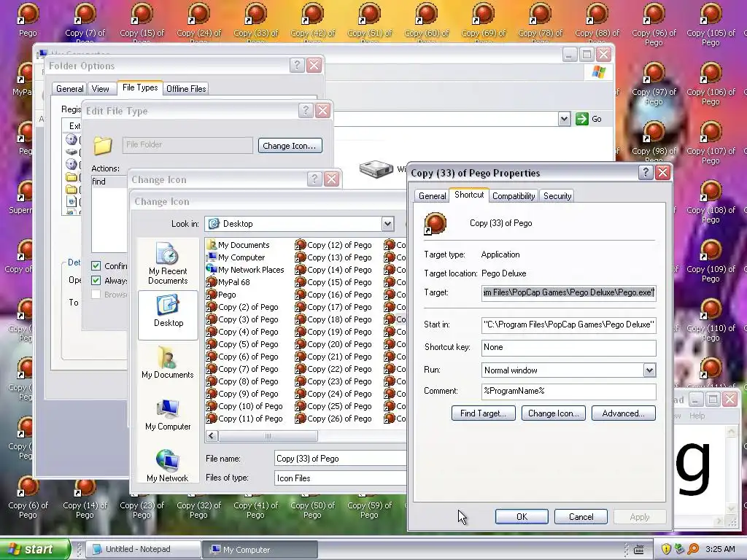Select the Copy (110) of Pego desktop icon
The width and height of the screenshot is (747, 560).
[x=711, y=319]
